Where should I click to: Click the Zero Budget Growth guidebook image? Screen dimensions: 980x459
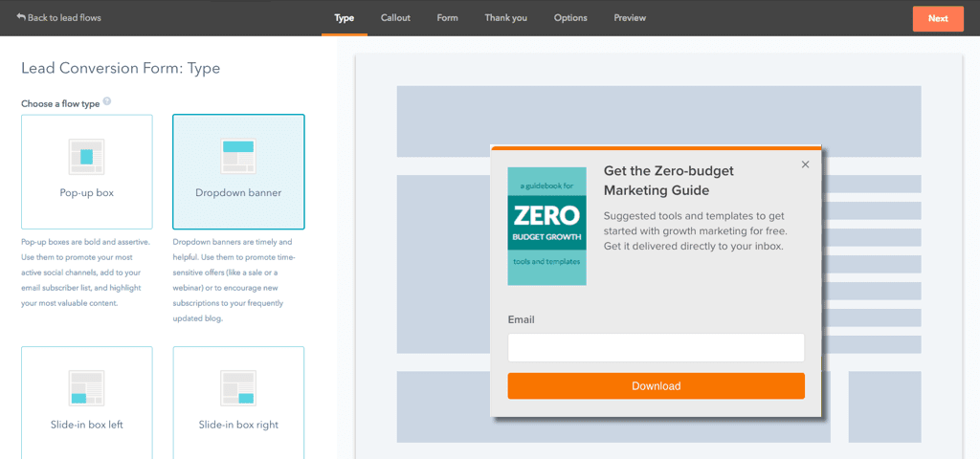click(x=546, y=226)
